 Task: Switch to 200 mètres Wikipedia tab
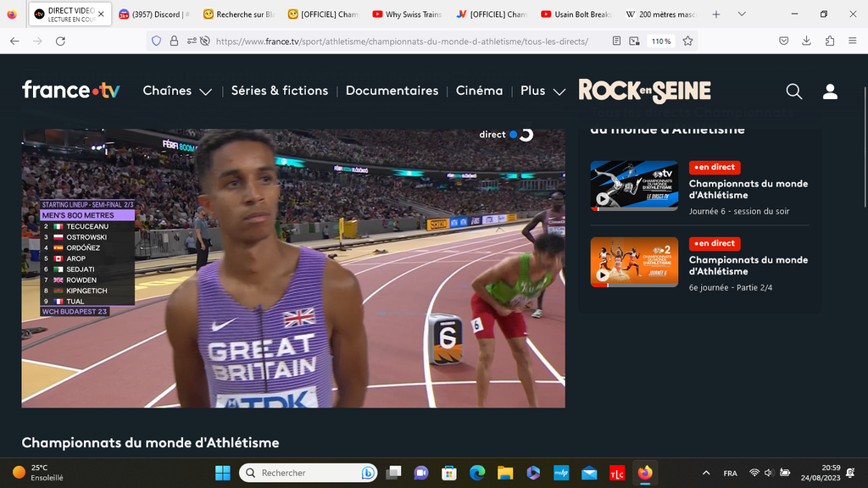pos(660,14)
